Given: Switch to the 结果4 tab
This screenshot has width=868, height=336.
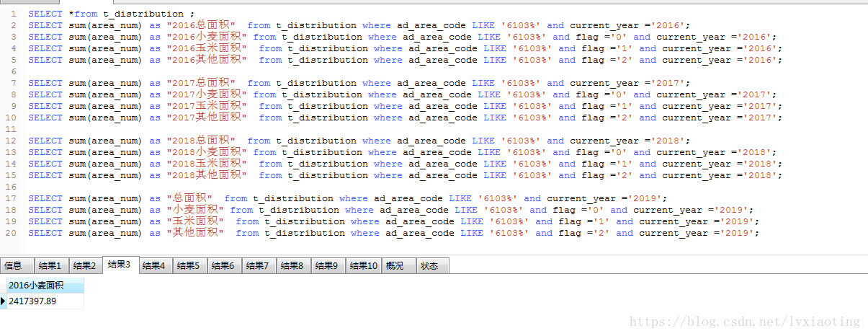Looking at the screenshot, I should tap(155, 266).
